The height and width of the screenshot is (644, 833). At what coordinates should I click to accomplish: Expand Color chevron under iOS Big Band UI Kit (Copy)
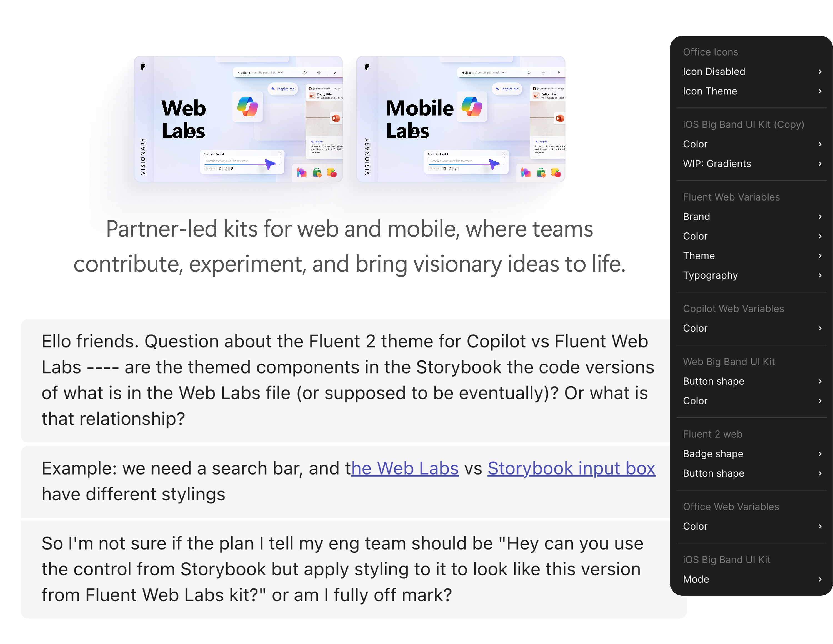(820, 144)
